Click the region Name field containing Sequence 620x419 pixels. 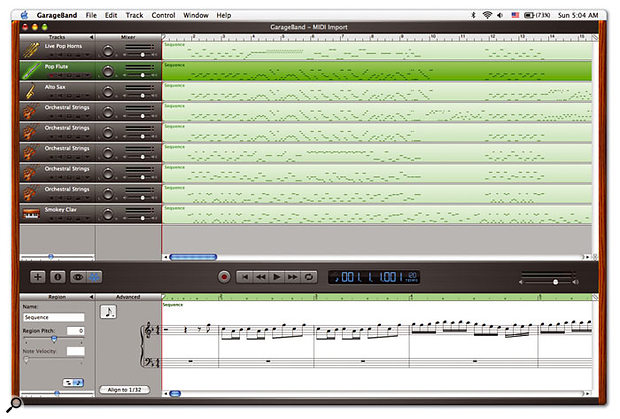[x=53, y=317]
